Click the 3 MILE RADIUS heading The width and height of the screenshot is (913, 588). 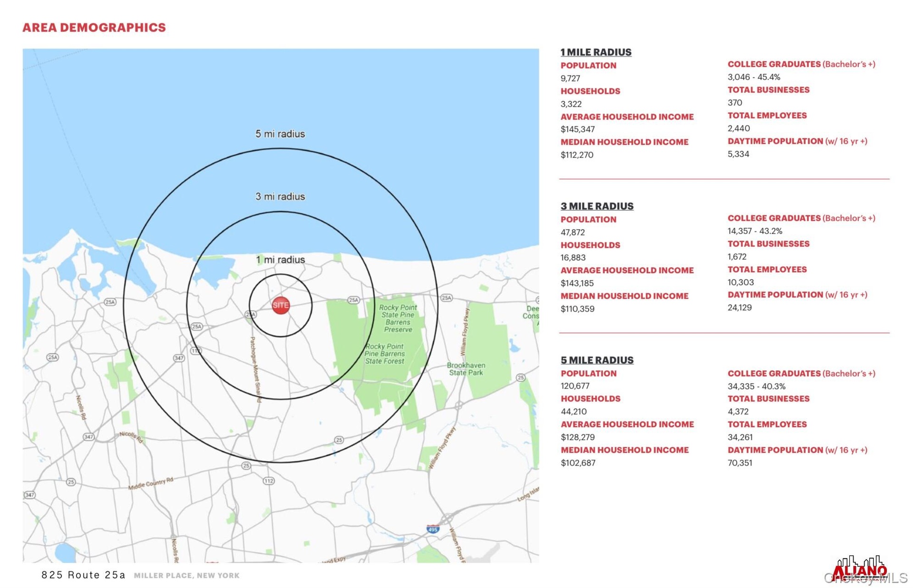pyautogui.click(x=597, y=206)
